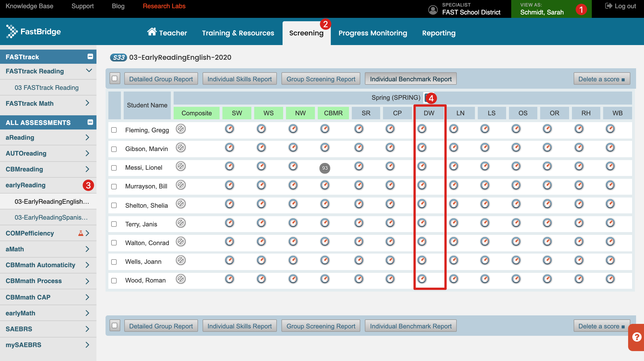644x361 pixels.
Task: Start the DW assessment for Wells, Joann
Action: point(422,260)
